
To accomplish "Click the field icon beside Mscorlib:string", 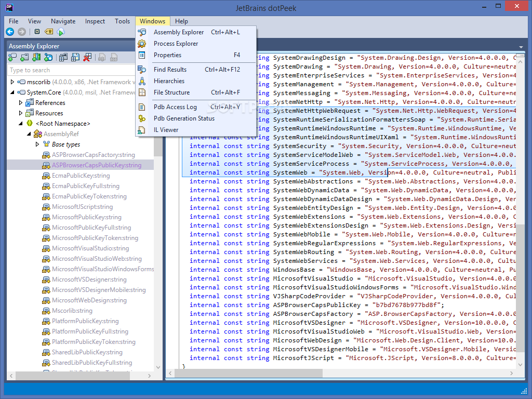I will click(46, 311).
